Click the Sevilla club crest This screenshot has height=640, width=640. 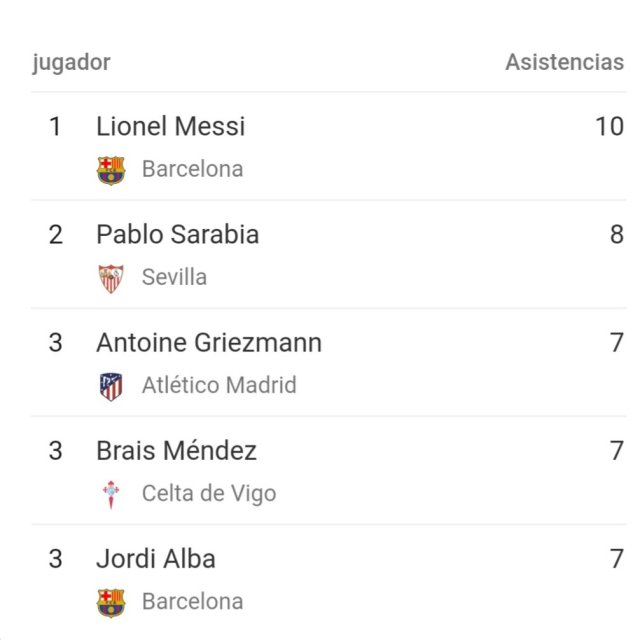click(x=111, y=278)
